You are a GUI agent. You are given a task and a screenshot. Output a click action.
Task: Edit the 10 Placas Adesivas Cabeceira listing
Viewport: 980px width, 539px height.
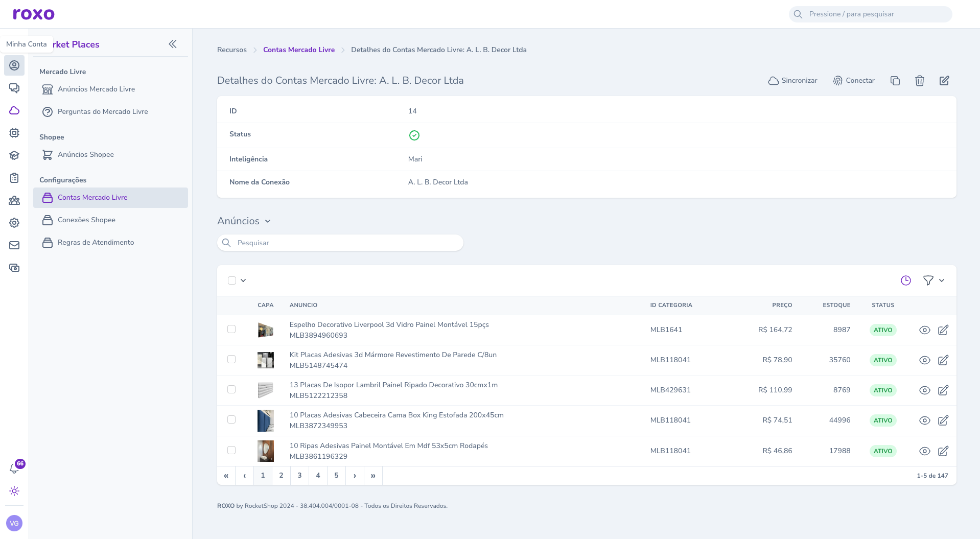943,420
